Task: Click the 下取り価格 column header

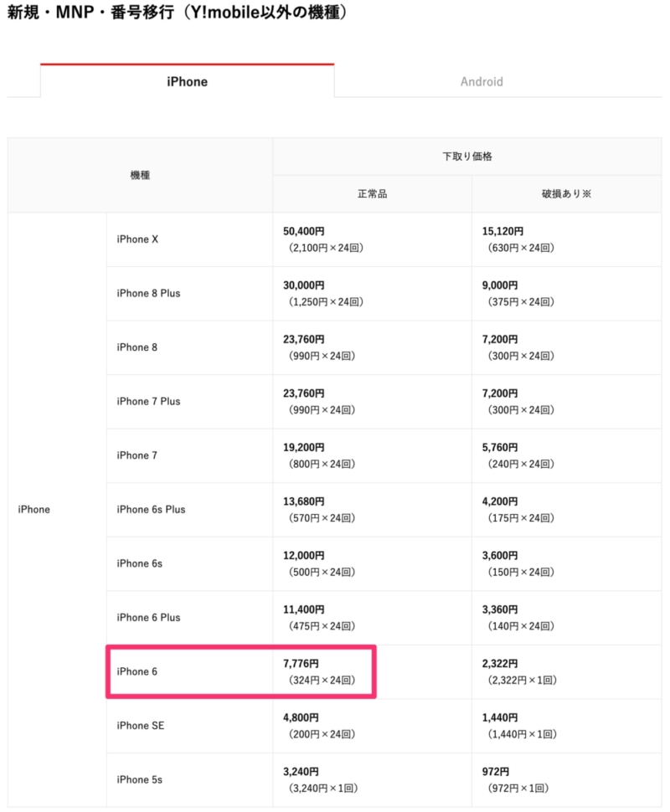Action: click(466, 157)
